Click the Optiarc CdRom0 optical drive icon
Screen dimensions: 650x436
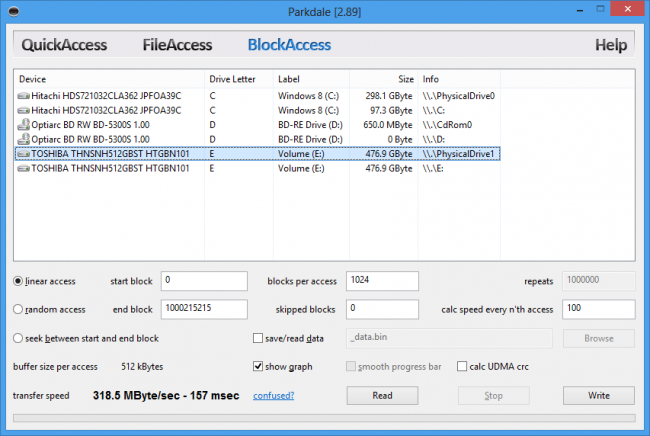[x=24, y=125]
